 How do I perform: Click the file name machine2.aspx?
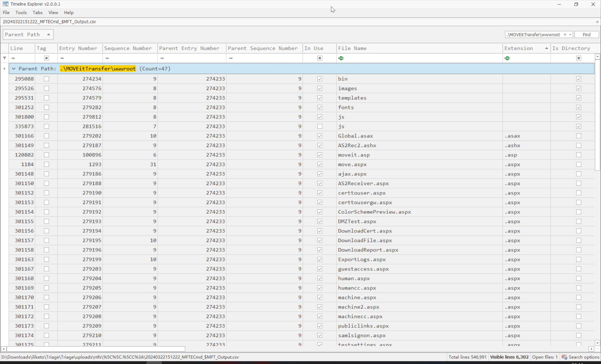(x=358, y=307)
